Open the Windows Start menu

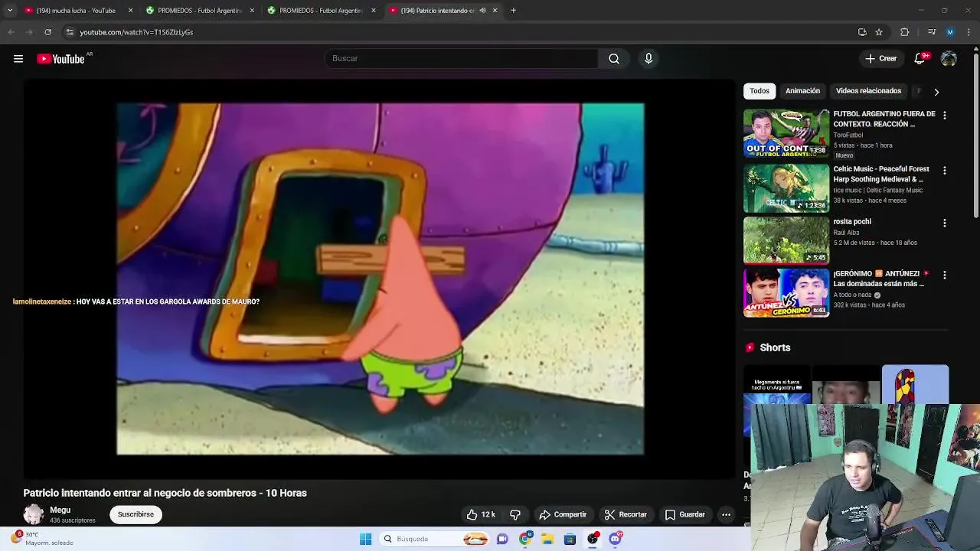(x=366, y=539)
